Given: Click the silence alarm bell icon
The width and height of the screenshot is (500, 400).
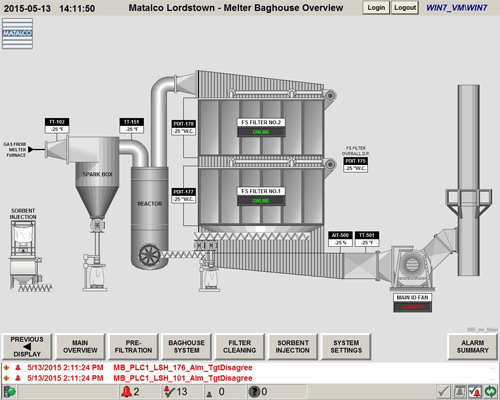Looking at the screenshot, I should click(459, 392).
